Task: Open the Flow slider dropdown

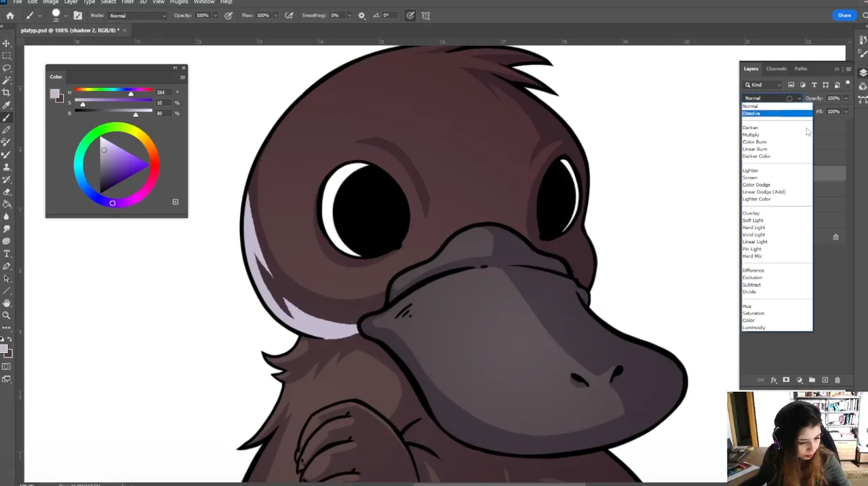Action: (275, 15)
